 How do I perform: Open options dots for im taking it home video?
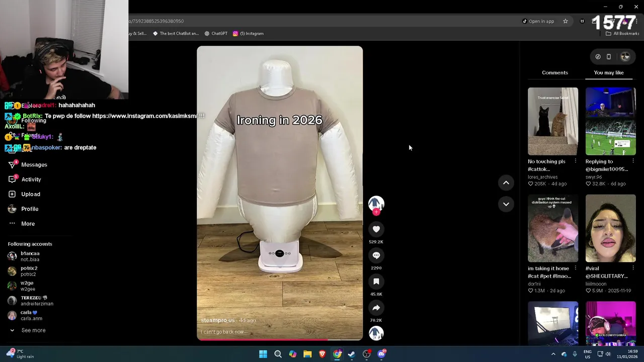pyautogui.click(x=575, y=268)
